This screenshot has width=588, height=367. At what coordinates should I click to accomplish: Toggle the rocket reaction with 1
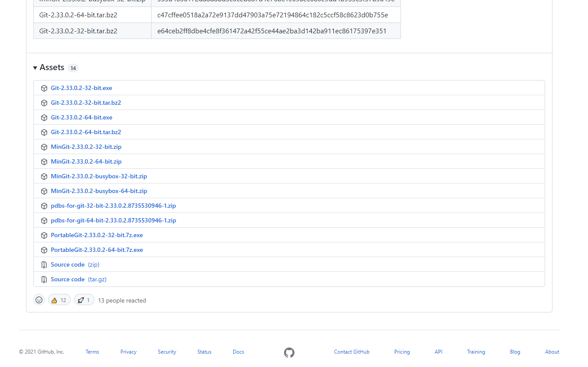pos(84,299)
